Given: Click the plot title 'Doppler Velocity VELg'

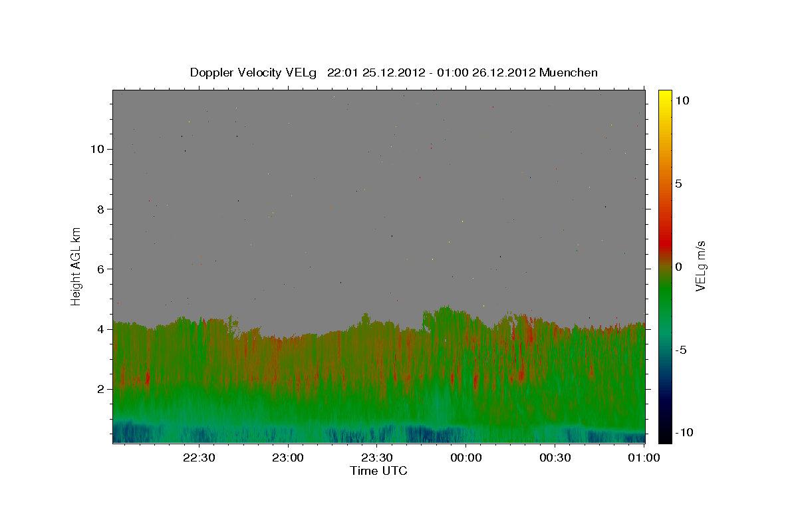Looking at the screenshot, I should 255,72.
